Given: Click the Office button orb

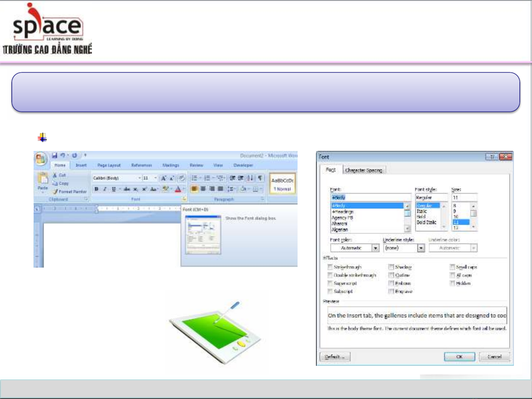Looking at the screenshot, I should point(41,159).
